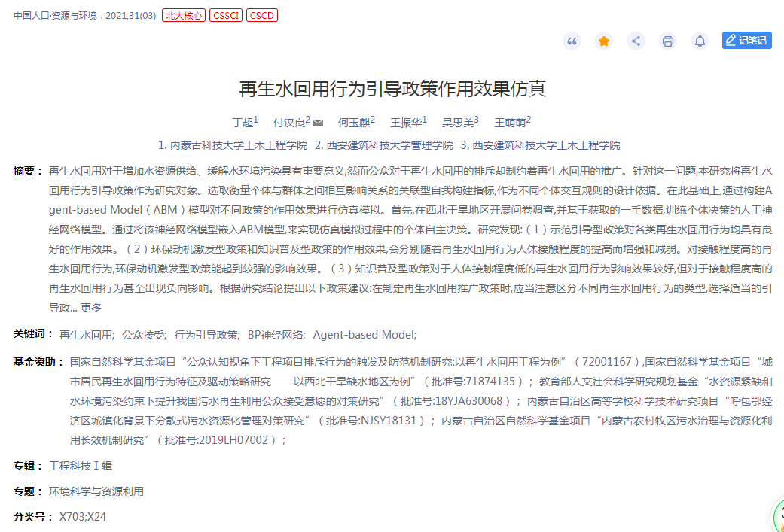Click the email envelope next to 付汉良
784x532 pixels.
(318, 123)
